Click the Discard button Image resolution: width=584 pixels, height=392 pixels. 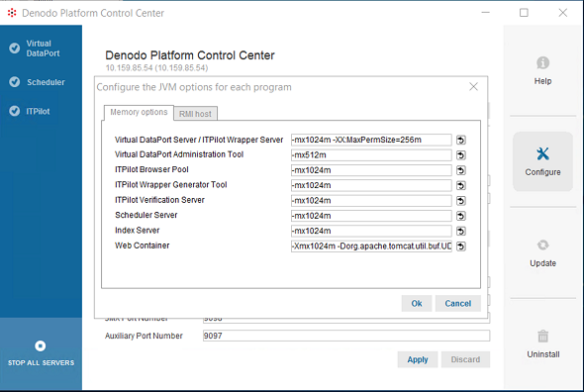(x=465, y=359)
